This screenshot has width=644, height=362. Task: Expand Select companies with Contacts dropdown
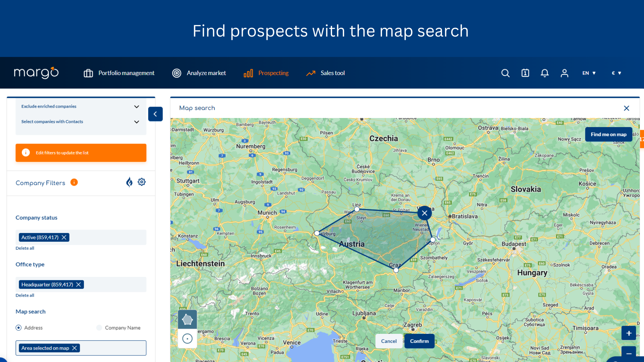(x=137, y=122)
